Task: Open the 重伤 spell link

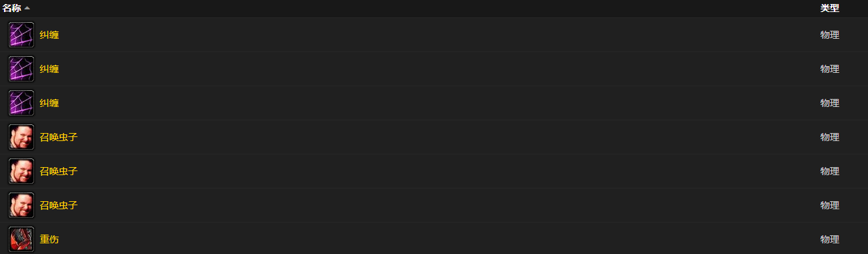Action: pyautogui.click(x=50, y=239)
